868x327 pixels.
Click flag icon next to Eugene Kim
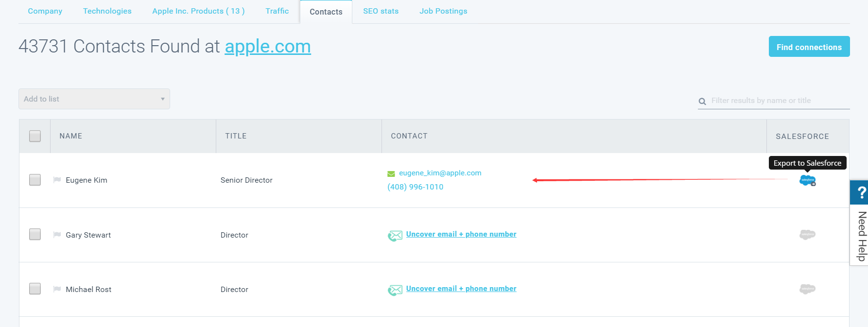point(57,180)
